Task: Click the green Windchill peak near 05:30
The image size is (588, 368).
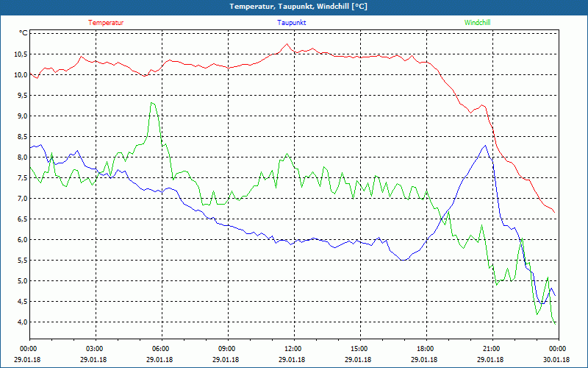Action: click(151, 102)
